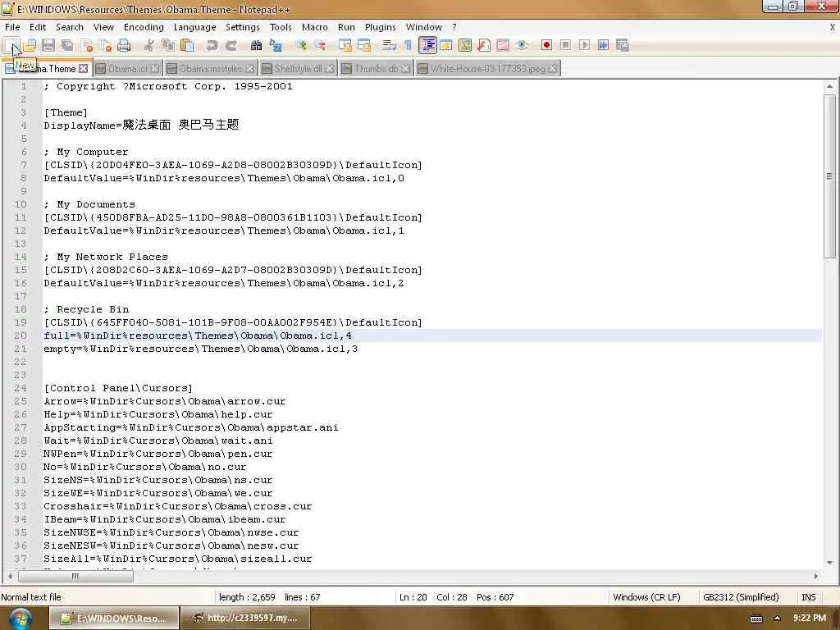Open the View menu

point(103,27)
